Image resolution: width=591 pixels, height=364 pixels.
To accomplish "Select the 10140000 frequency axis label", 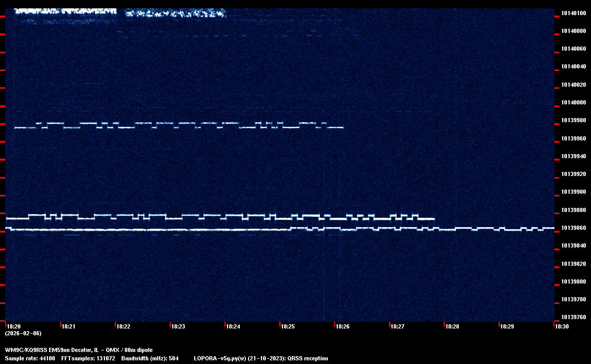I will [573, 102].
